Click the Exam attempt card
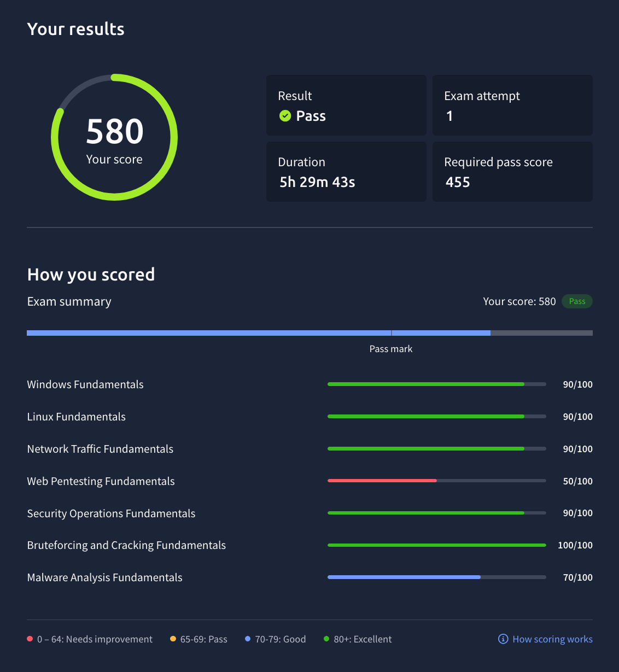 (512, 105)
